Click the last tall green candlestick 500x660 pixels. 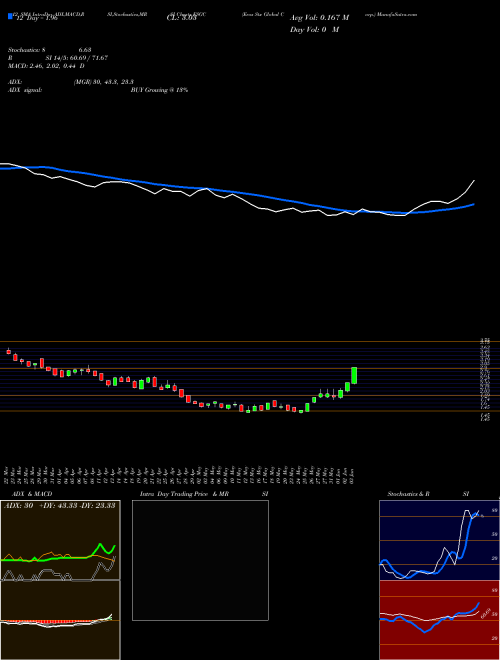[x=354, y=375]
